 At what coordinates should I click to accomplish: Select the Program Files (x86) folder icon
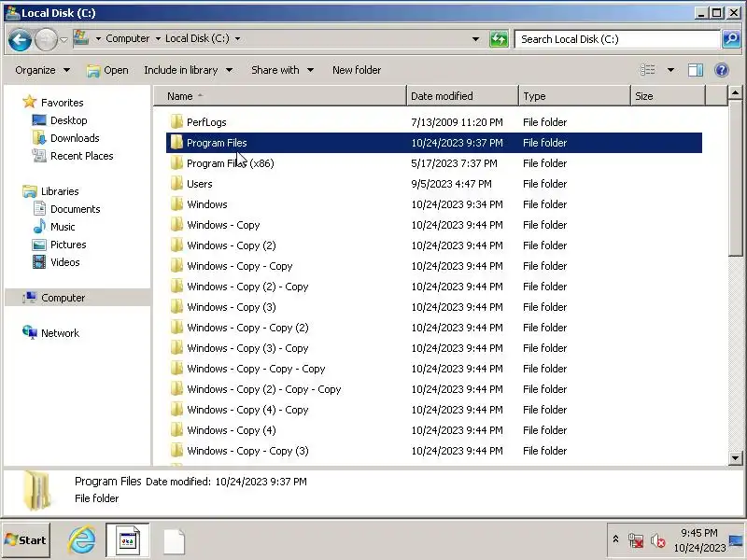pos(176,162)
